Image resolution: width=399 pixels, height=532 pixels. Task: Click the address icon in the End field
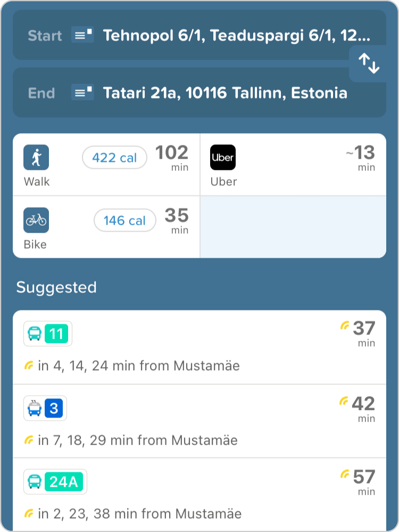[x=82, y=93]
